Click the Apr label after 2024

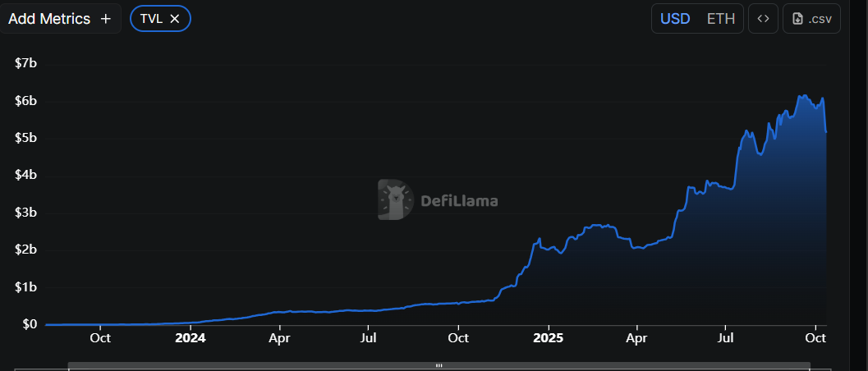279,338
